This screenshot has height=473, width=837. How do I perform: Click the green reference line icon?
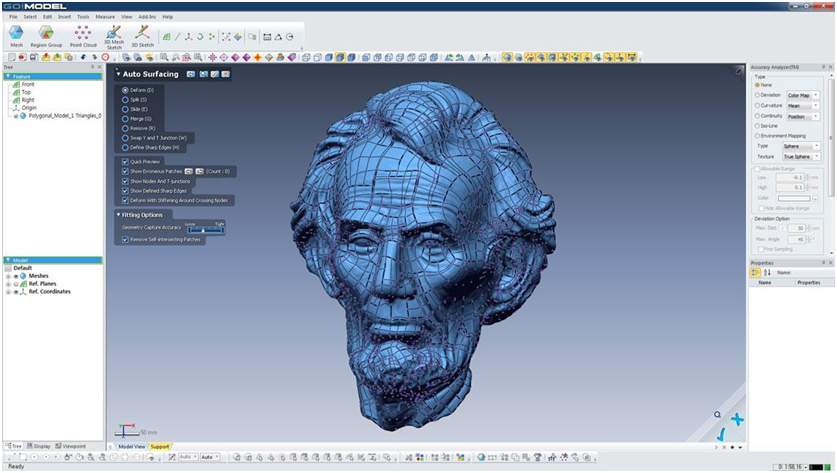(178, 37)
